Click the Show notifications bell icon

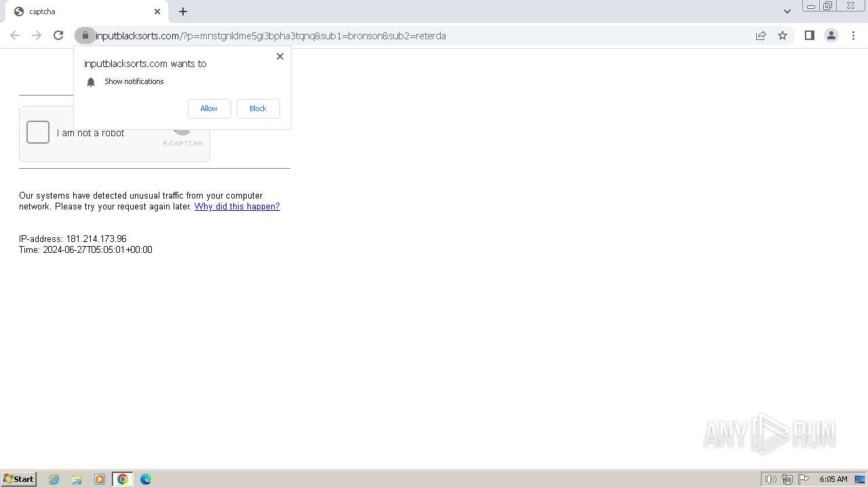pos(91,82)
